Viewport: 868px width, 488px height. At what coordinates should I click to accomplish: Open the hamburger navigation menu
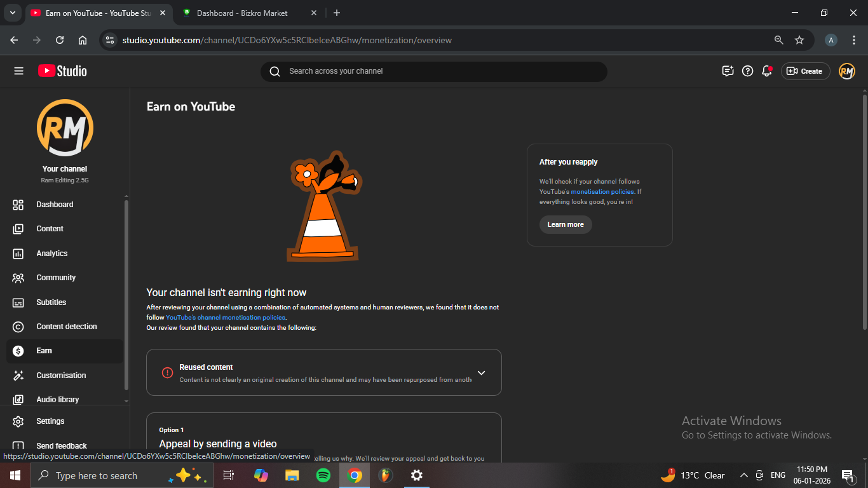pyautogui.click(x=18, y=71)
